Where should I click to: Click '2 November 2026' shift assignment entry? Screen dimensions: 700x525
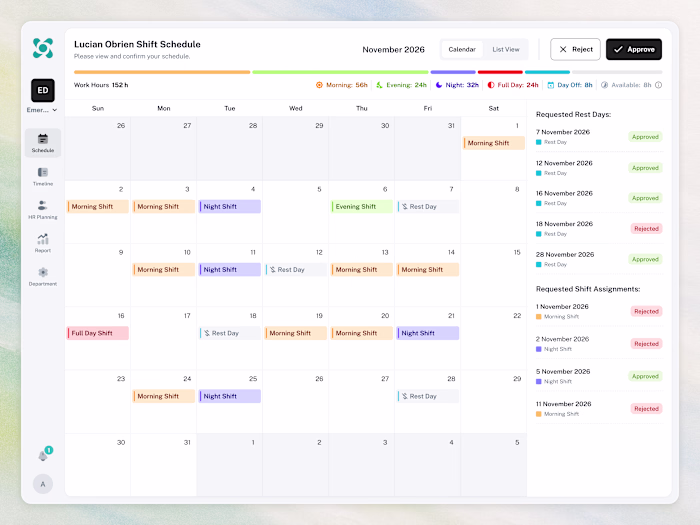599,344
